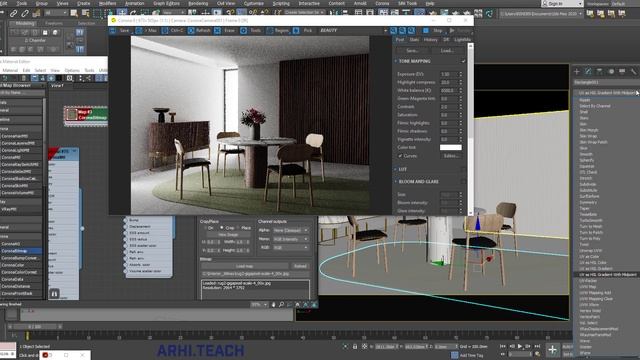Viewport: 640px width, 360px height.
Task: Click the Refresh icon in Corona frame buffer
Action: tap(191, 31)
